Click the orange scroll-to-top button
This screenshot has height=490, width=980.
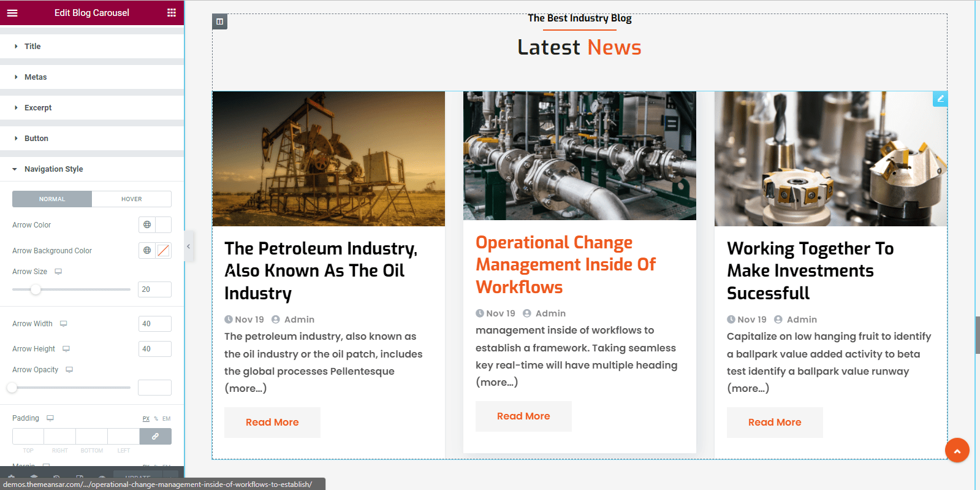[957, 450]
